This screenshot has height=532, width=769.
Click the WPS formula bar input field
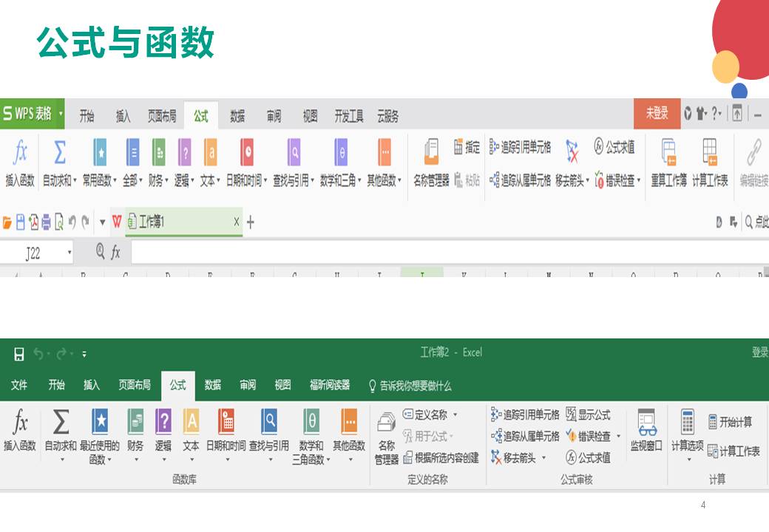(444, 253)
